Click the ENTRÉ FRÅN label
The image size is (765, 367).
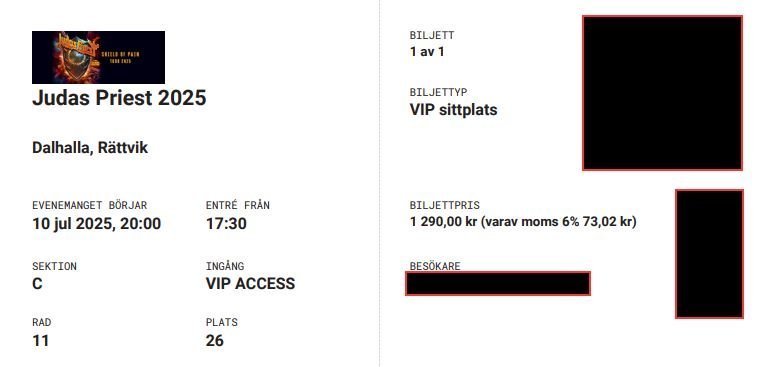(x=238, y=205)
